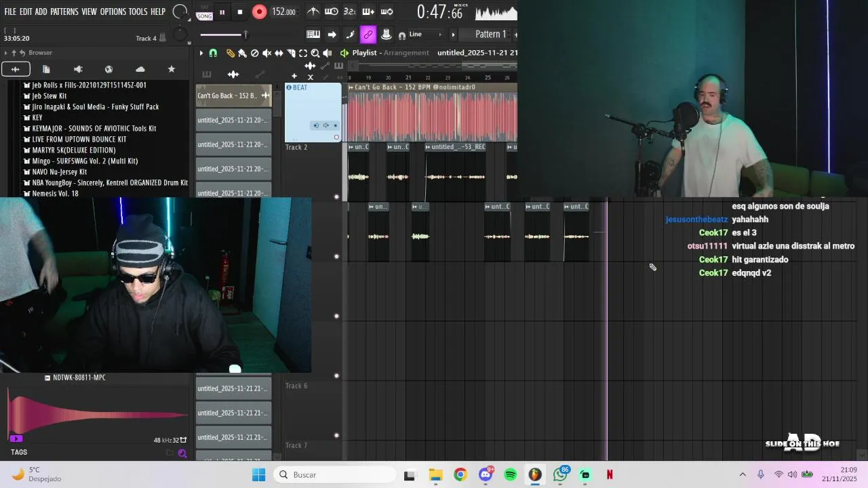868x488 pixels.
Task: Open the EDIT menu
Action: click(x=26, y=12)
